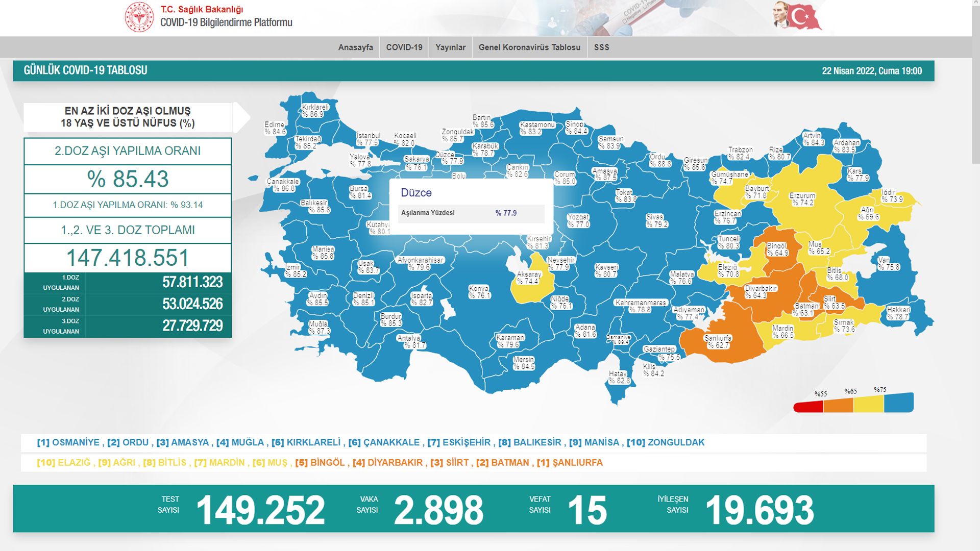Screen dimensions: 980x551
Task: Click ELAZIĞ in the lowest-ten list
Action: tap(74, 463)
